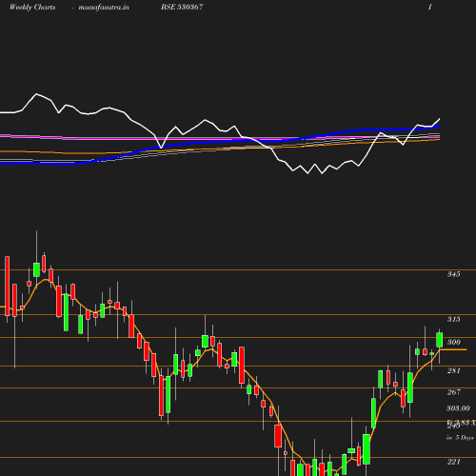Click the 'in 5 Days' text

tap(460, 438)
